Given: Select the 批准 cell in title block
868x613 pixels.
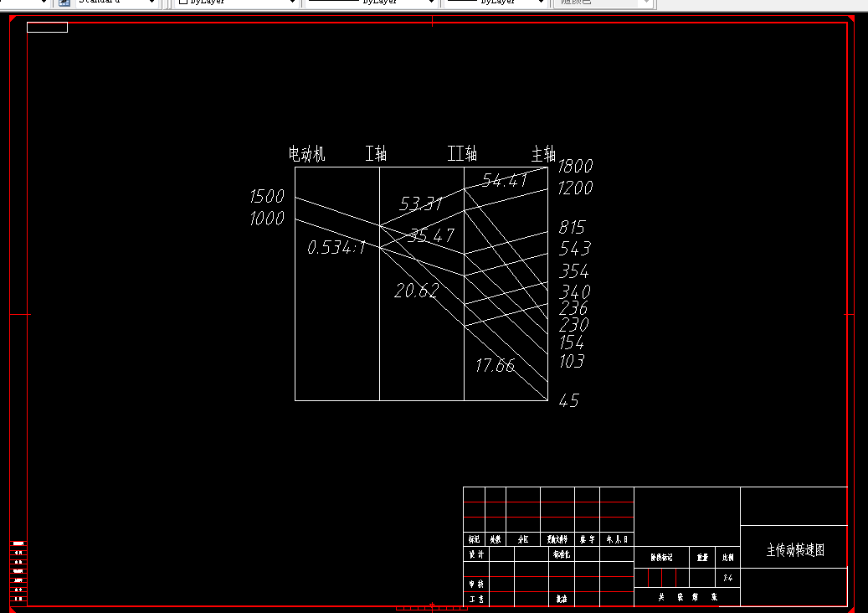Looking at the screenshot, I should [562, 599].
